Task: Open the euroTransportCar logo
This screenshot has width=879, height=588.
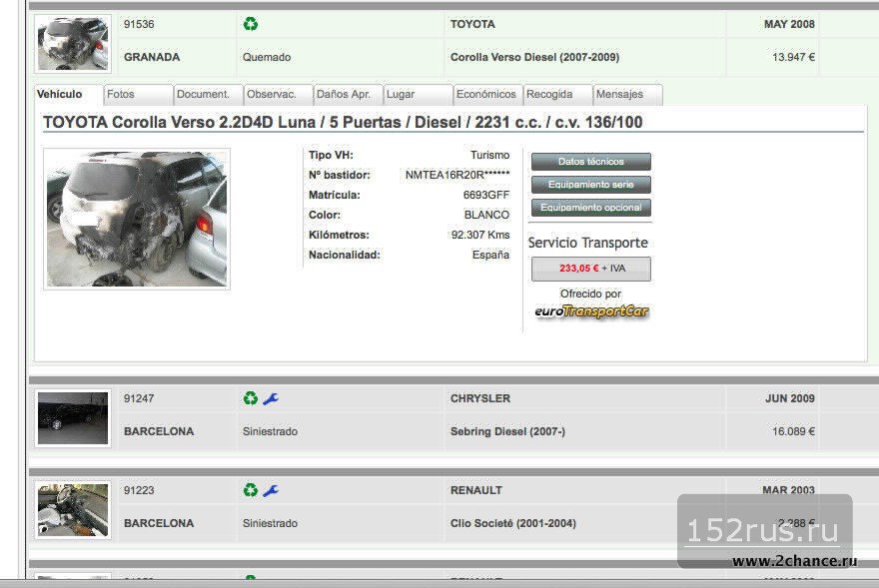Action: [x=591, y=311]
